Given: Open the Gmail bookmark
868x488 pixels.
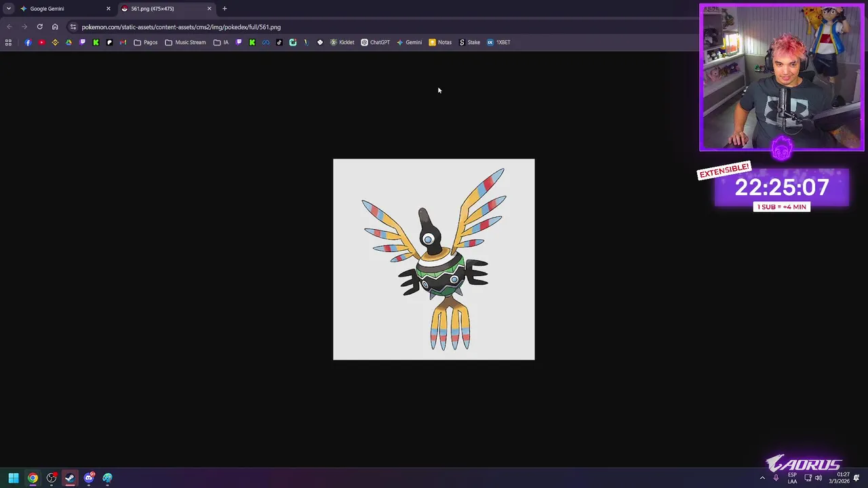Looking at the screenshot, I should pos(123,42).
